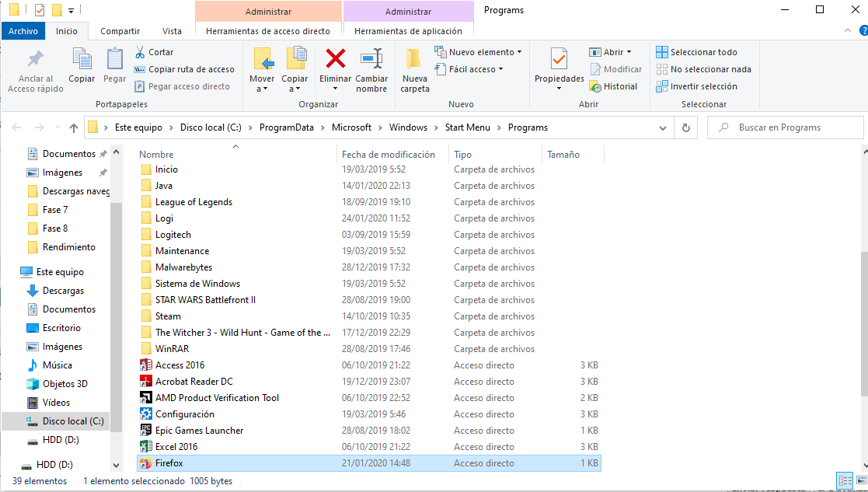Click the Copiar clipboard icon
The height and width of the screenshot is (492, 868).
point(82,59)
